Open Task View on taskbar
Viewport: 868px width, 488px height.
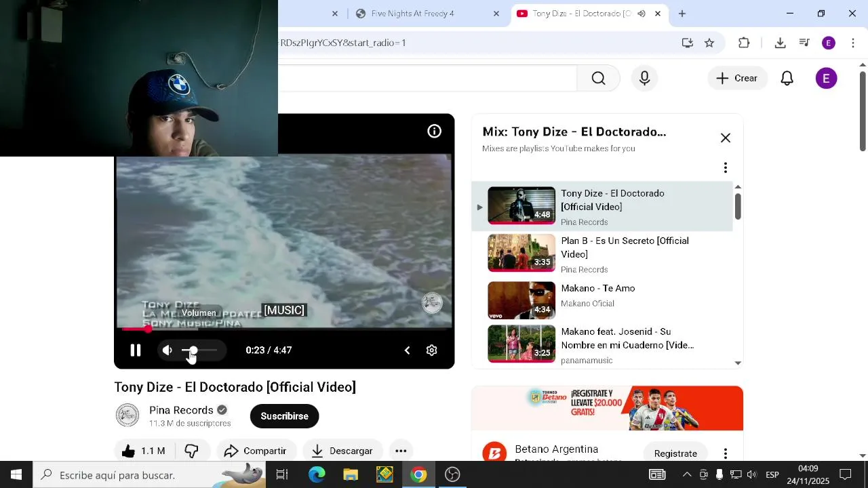click(282, 474)
